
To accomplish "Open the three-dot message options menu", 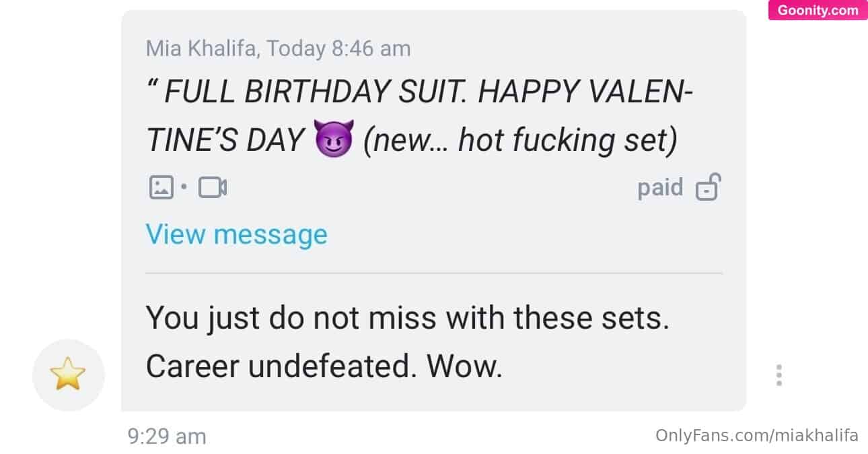I will pos(779,375).
